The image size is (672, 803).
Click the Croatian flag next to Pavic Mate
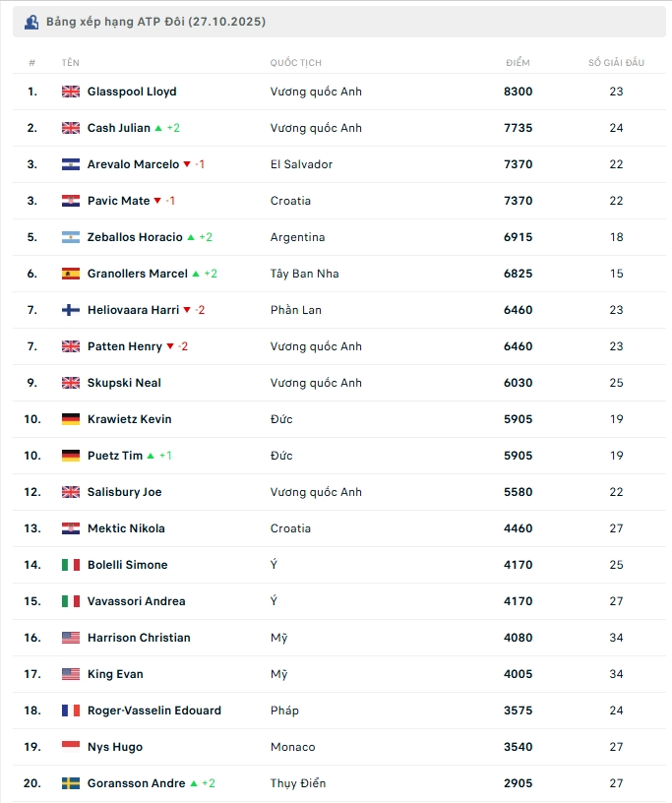(x=71, y=201)
